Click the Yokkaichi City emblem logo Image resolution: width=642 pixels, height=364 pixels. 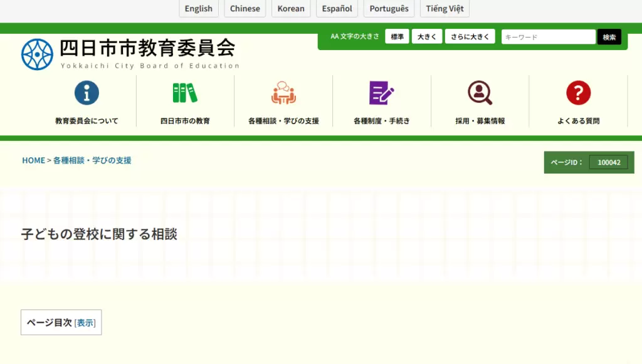37,55
